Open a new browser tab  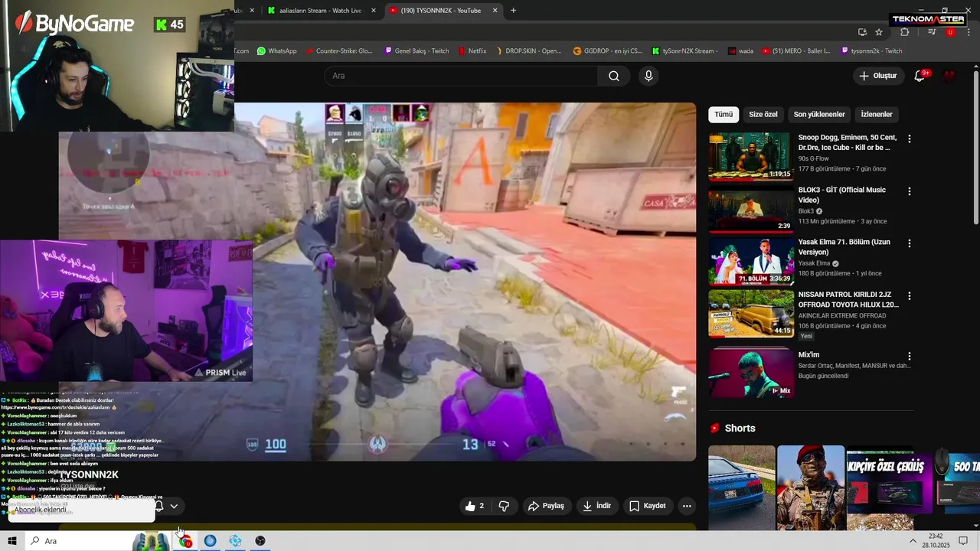[513, 11]
